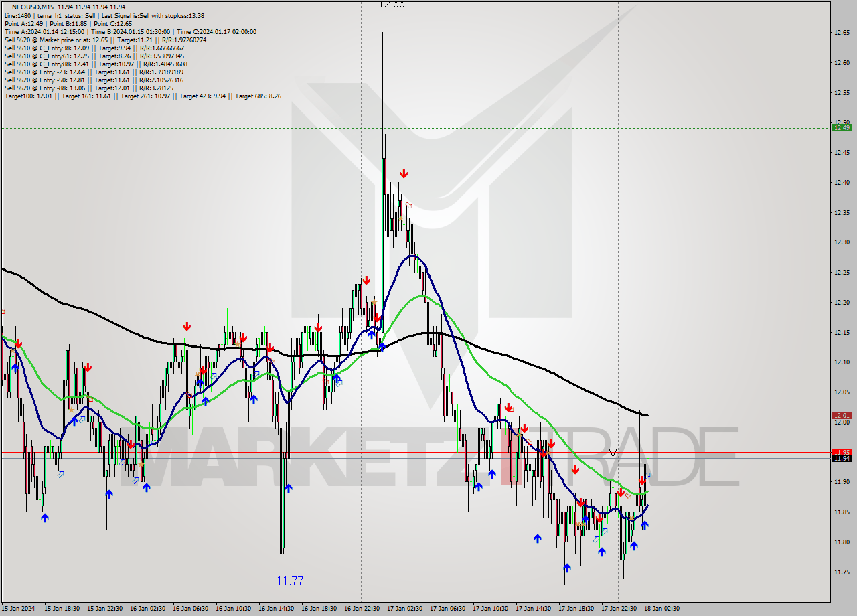Click the '17 Jan 06:30' time label
The width and height of the screenshot is (857, 616).
click(447, 608)
